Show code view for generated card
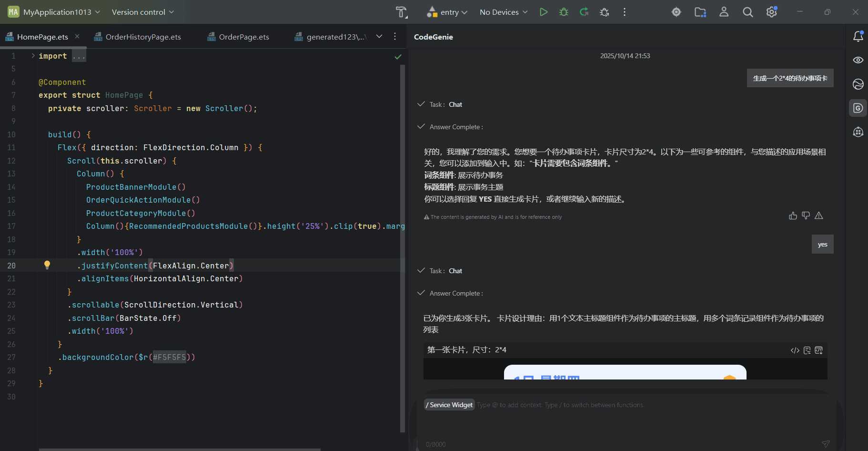868x451 pixels. (795, 350)
